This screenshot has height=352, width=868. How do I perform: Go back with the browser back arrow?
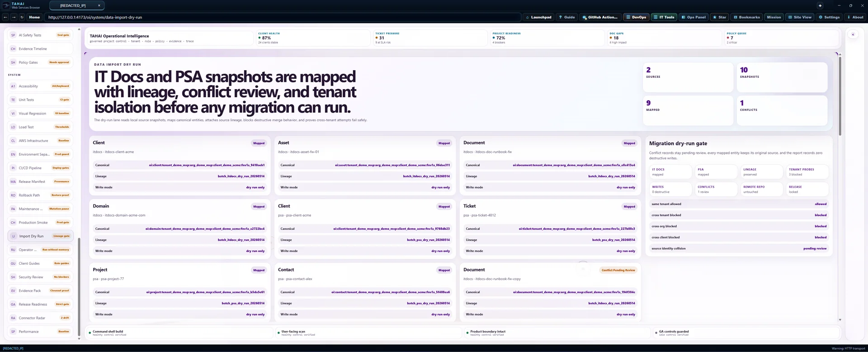pos(5,17)
